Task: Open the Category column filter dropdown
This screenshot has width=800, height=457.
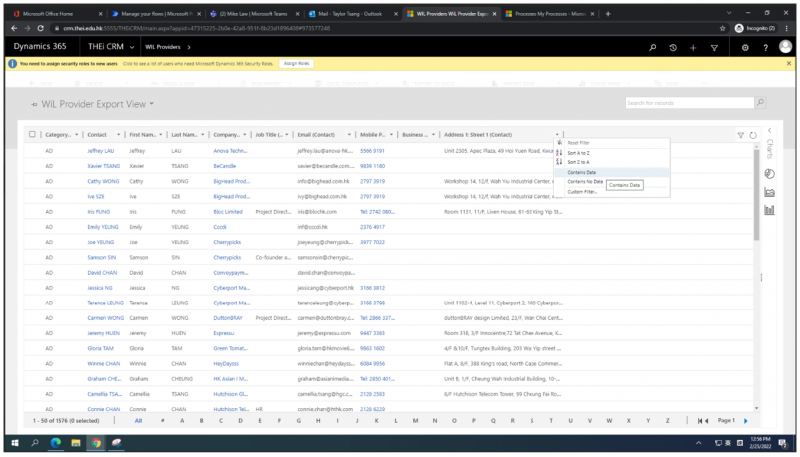Action: (x=77, y=135)
